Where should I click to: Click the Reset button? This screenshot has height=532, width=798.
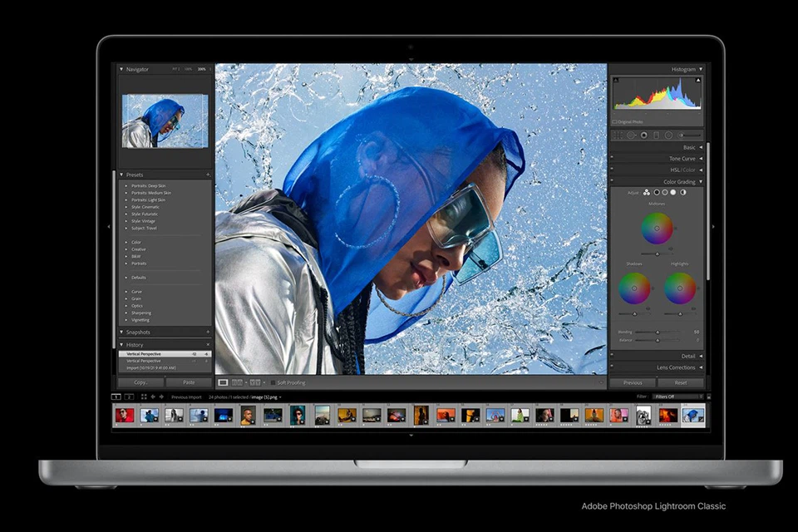682,382
